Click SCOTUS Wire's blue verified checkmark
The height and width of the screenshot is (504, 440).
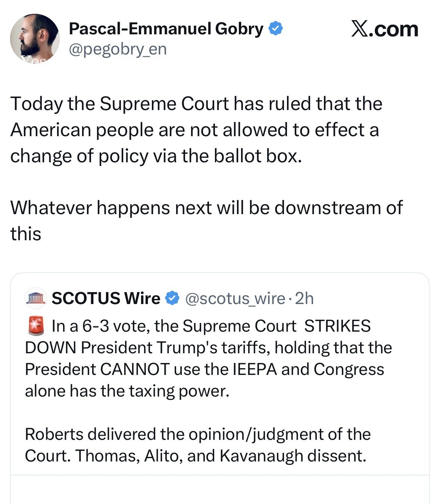click(172, 298)
